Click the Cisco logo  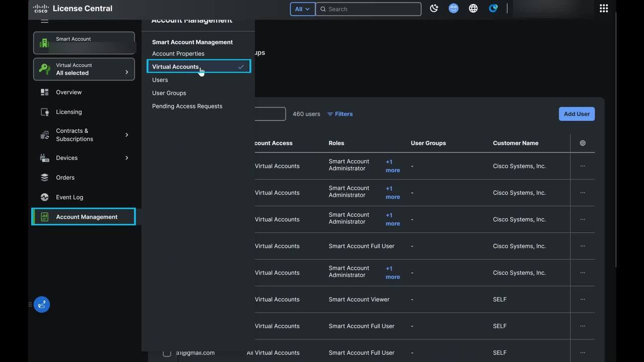41,9
